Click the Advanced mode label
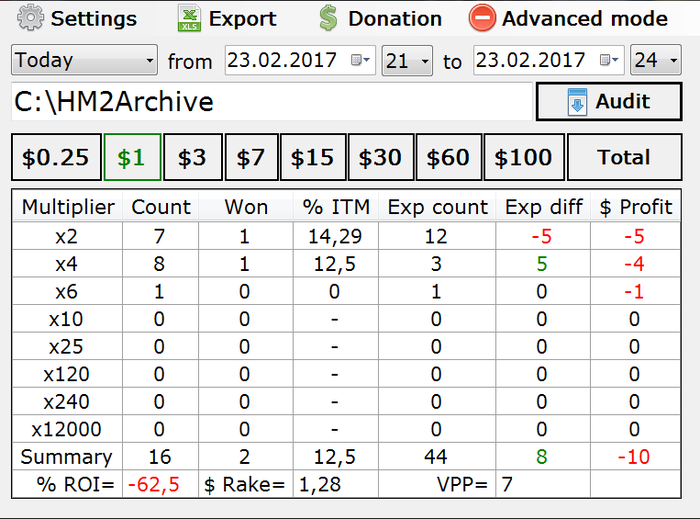700x519 pixels. click(x=585, y=19)
